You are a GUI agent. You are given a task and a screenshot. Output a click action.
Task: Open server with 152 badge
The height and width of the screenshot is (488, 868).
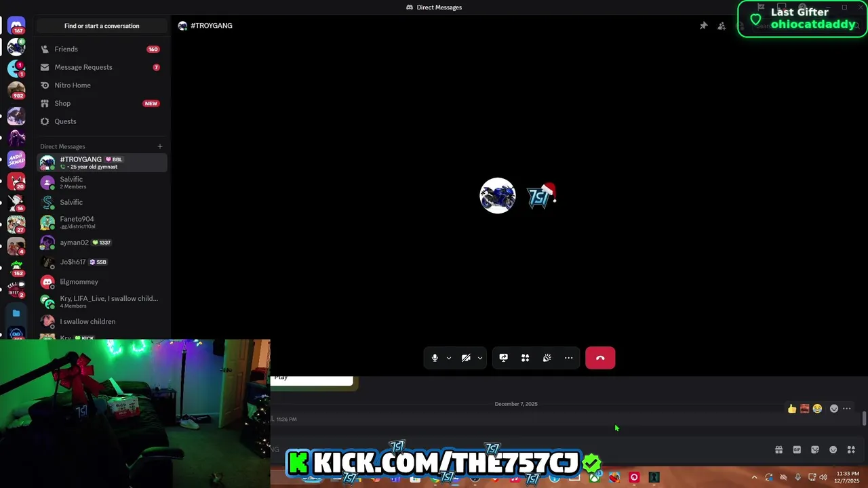pyautogui.click(x=16, y=268)
